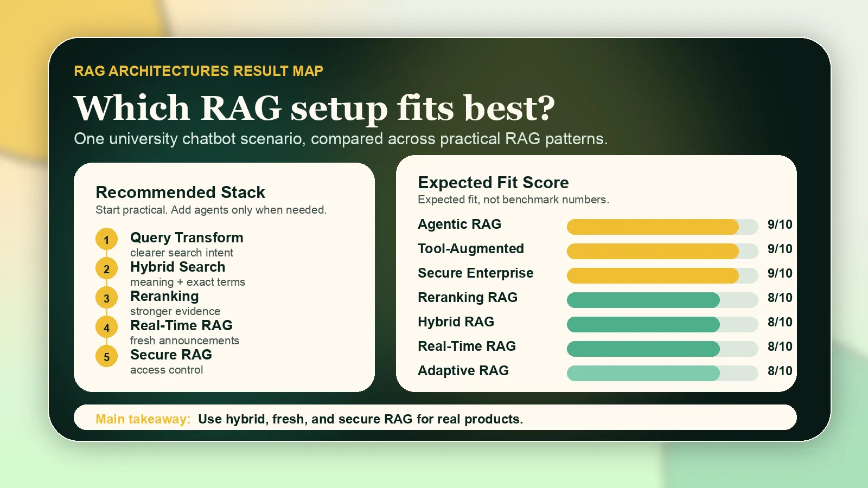The width and height of the screenshot is (868, 488).
Task: Click the step 2 number badge
Action: [x=106, y=268]
